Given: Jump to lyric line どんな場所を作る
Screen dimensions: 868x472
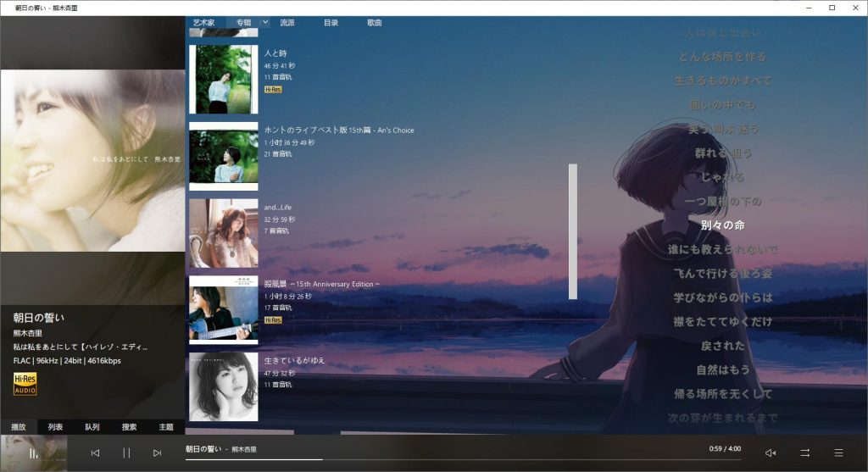Looking at the screenshot, I should tap(722, 57).
